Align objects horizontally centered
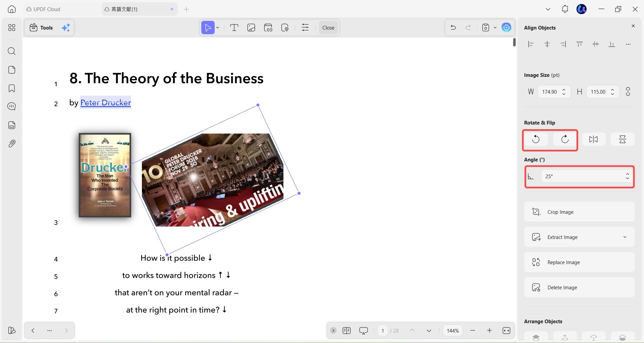This screenshot has width=644, height=343. click(547, 44)
